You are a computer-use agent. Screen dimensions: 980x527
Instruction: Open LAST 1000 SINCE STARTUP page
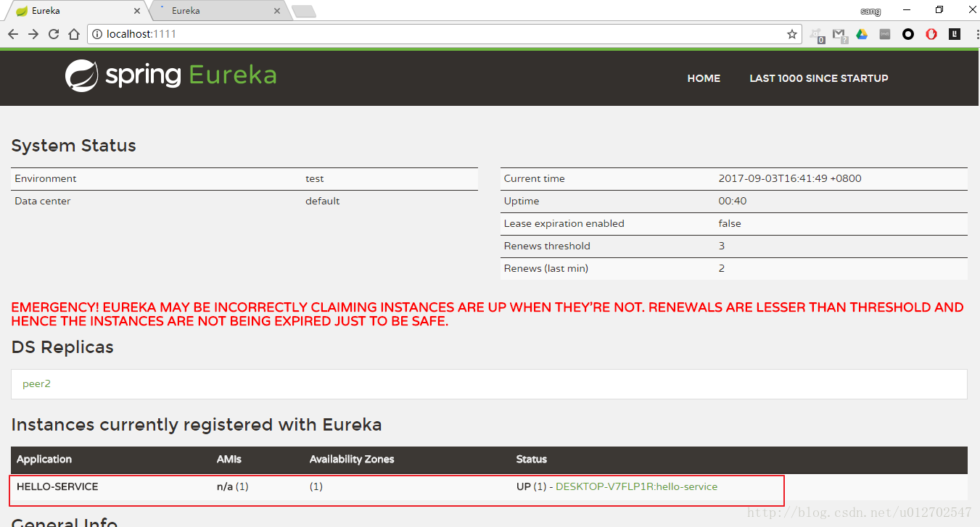[818, 78]
